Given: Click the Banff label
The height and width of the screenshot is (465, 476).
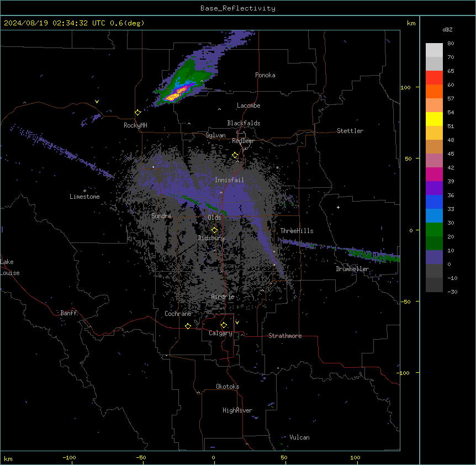Looking at the screenshot, I should point(68,313).
